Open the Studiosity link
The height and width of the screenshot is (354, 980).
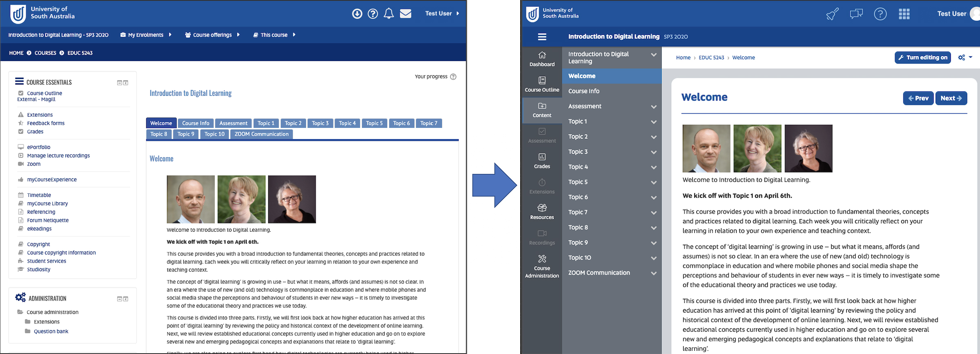tap(39, 270)
